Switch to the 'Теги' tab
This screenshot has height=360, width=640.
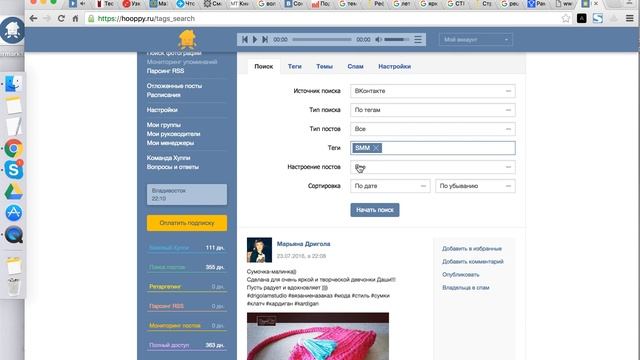click(294, 66)
